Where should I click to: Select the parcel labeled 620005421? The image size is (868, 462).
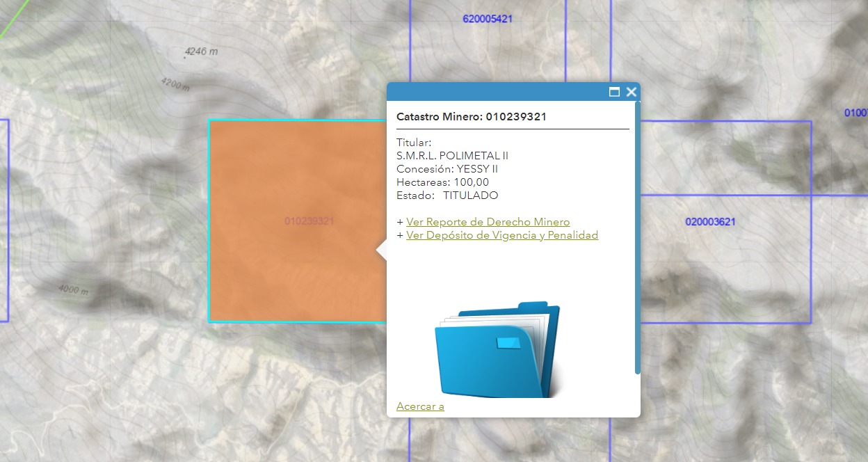488,19
